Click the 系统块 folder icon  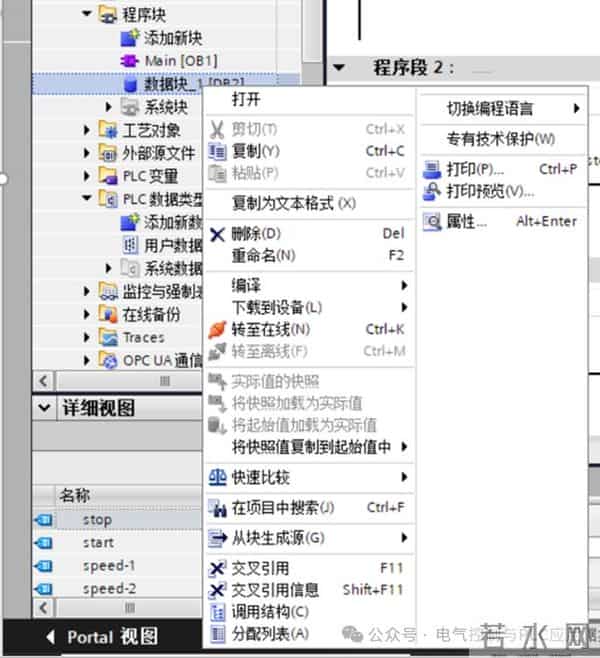pos(130,107)
